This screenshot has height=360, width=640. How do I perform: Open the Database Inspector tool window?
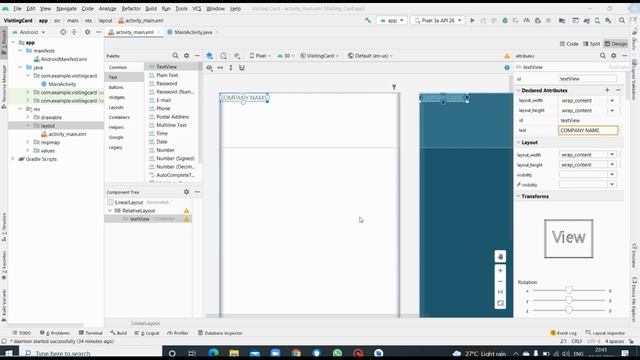point(220,333)
